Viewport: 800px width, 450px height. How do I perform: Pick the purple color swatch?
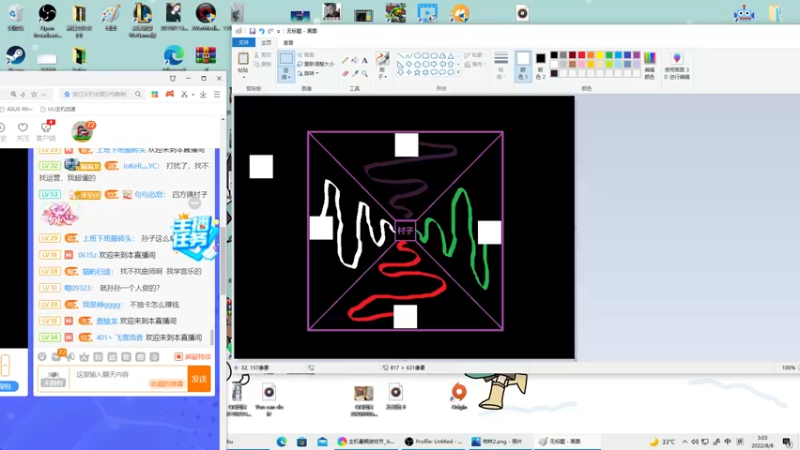point(637,55)
